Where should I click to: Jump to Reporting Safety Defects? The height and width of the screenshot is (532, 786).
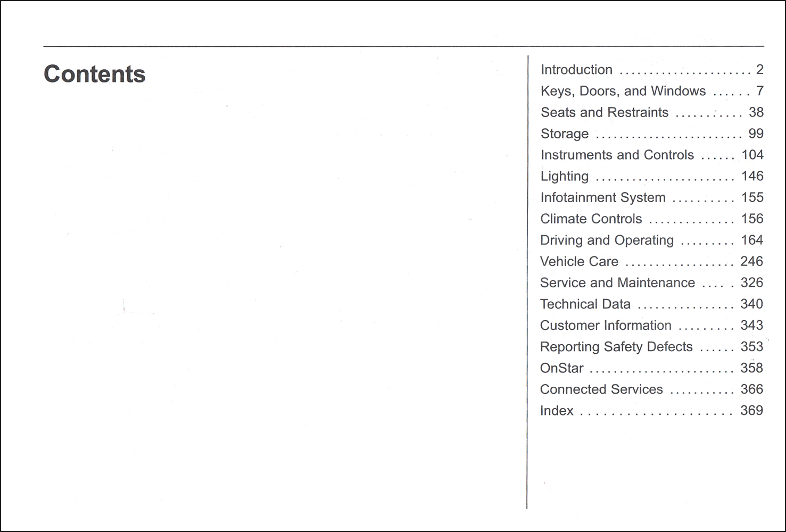[652, 346]
